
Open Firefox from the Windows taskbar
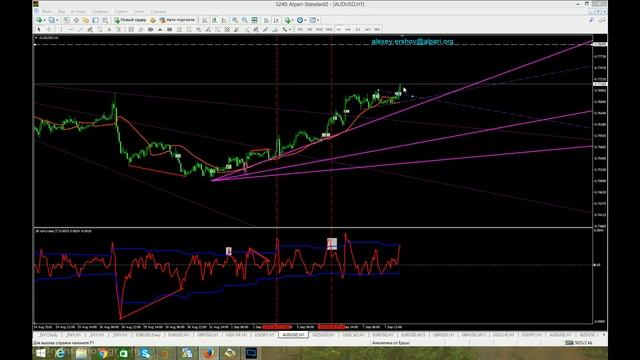209,353
